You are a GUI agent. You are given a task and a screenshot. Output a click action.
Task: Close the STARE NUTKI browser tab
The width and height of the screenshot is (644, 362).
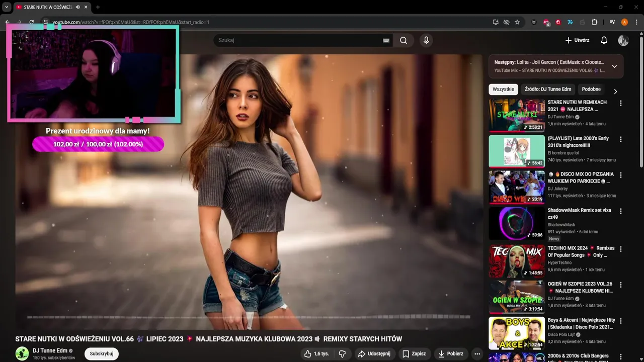[86, 7]
